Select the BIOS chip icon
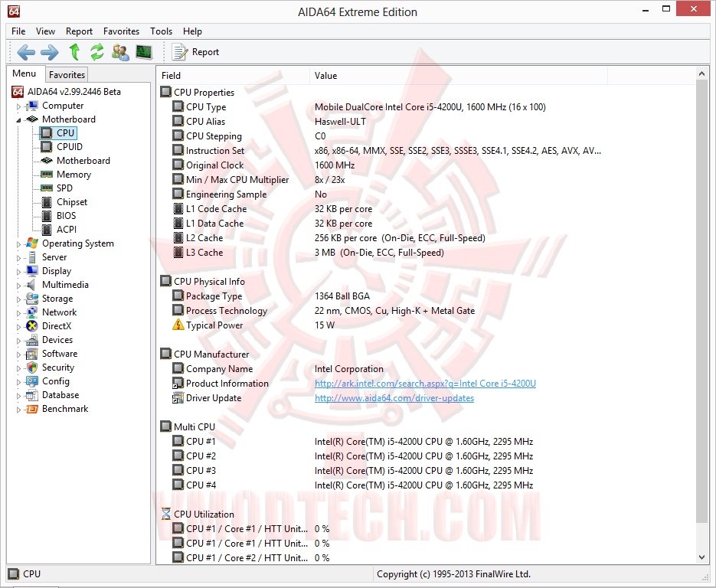 click(47, 215)
